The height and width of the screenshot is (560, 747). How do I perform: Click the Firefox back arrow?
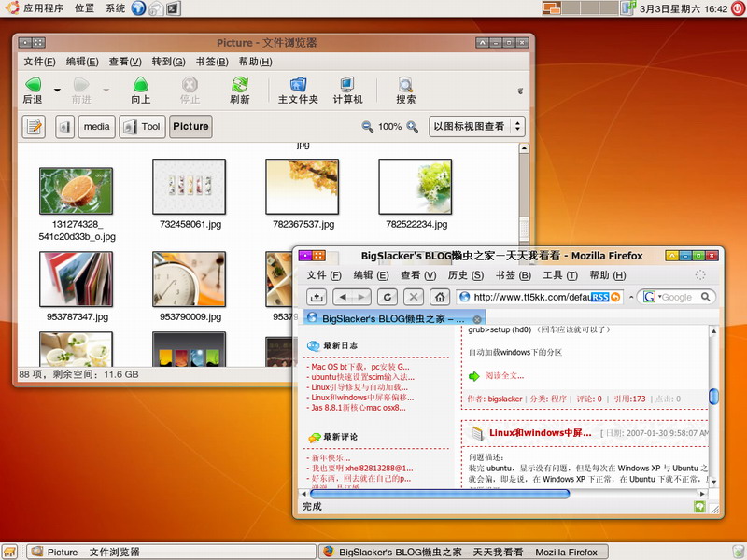[x=343, y=297]
